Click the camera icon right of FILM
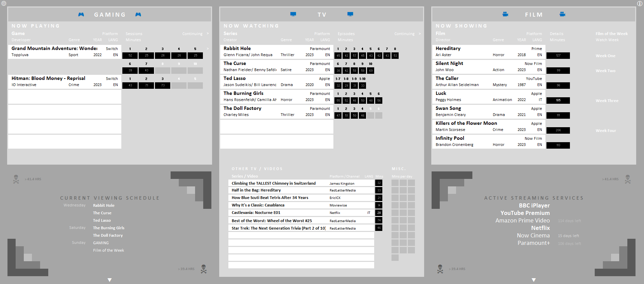The height and width of the screenshot is (284, 644). click(x=562, y=14)
